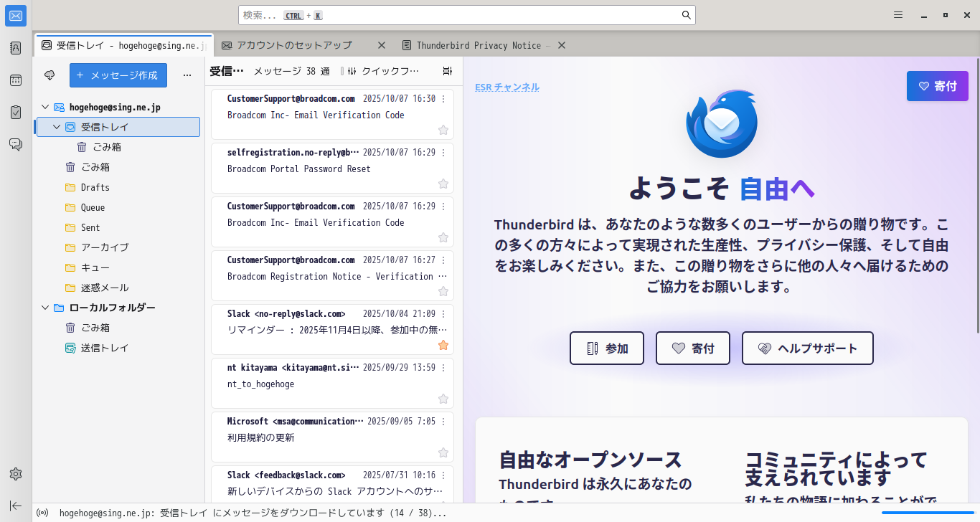
Task: Open the Calendar space
Action: pyautogui.click(x=16, y=80)
